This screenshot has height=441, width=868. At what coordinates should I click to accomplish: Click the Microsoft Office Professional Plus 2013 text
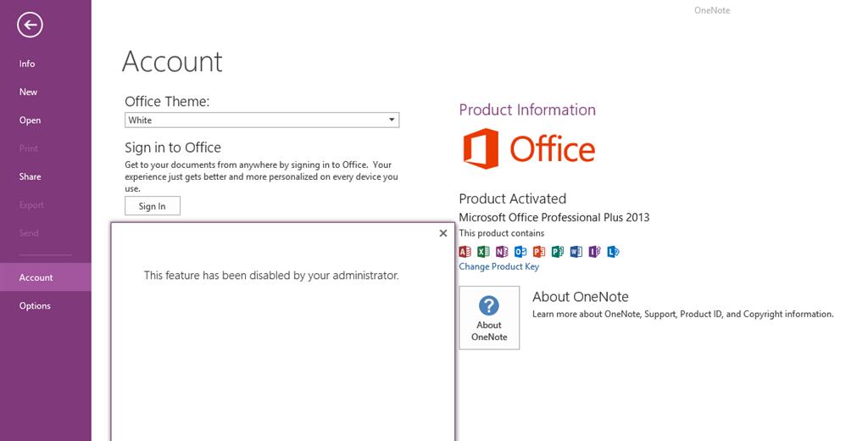pyautogui.click(x=554, y=217)
